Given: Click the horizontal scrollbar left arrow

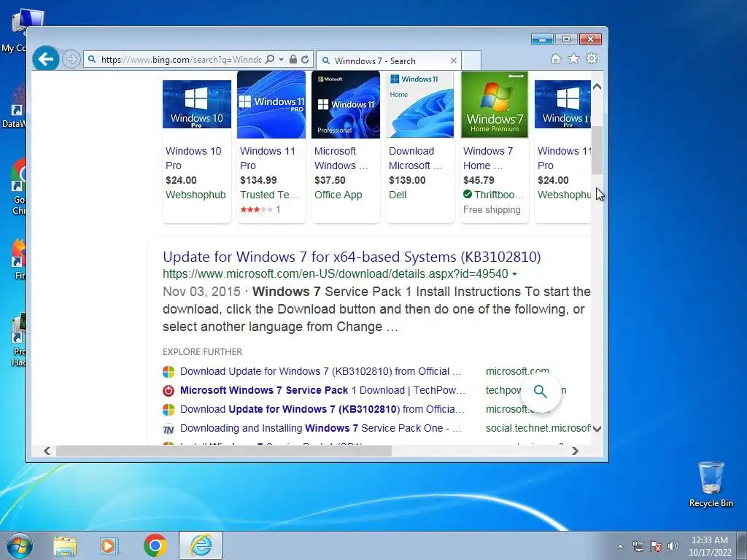Looking at the screenshot, I should click(47, 451).
